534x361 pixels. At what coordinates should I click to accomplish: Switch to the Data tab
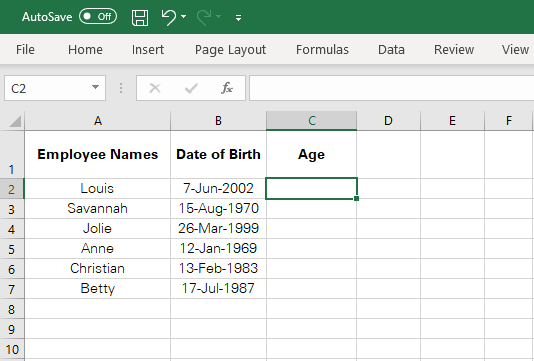pyautogui.click(x=391, y=50)
